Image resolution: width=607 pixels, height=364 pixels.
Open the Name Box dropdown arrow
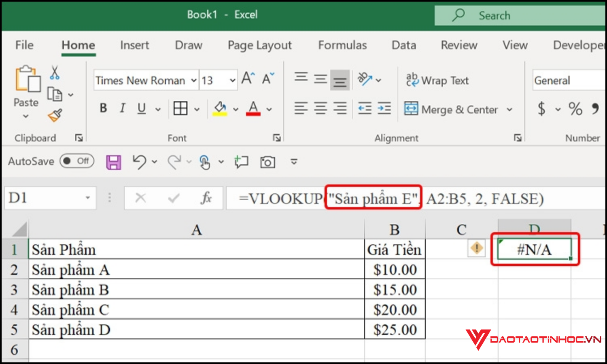tap(87, 198)
